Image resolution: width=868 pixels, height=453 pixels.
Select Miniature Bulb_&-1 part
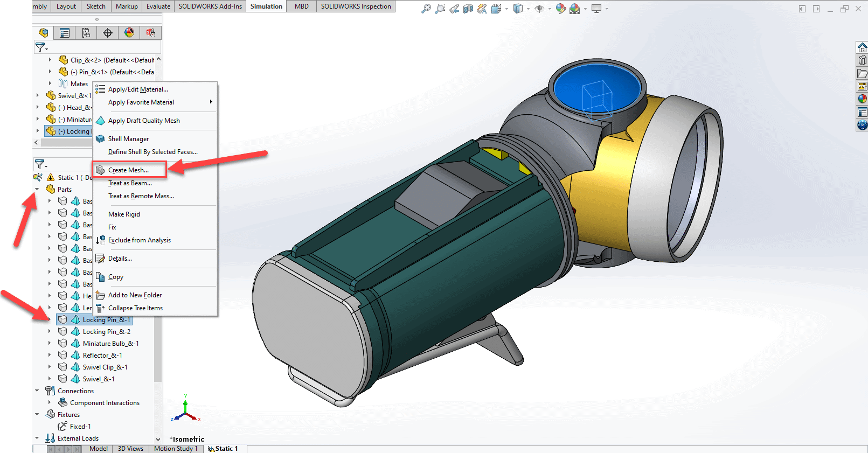(x=110, y=344)
